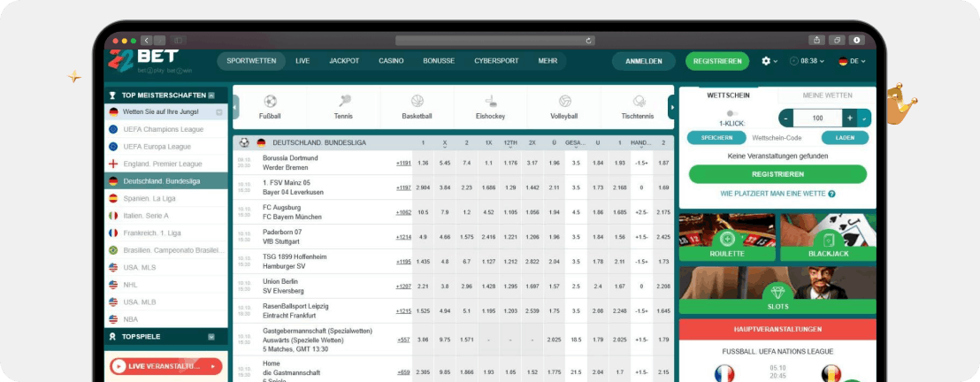Click the Live Veranstaltungen button
This screenshot has width=980, height=382.
point(165,366)
